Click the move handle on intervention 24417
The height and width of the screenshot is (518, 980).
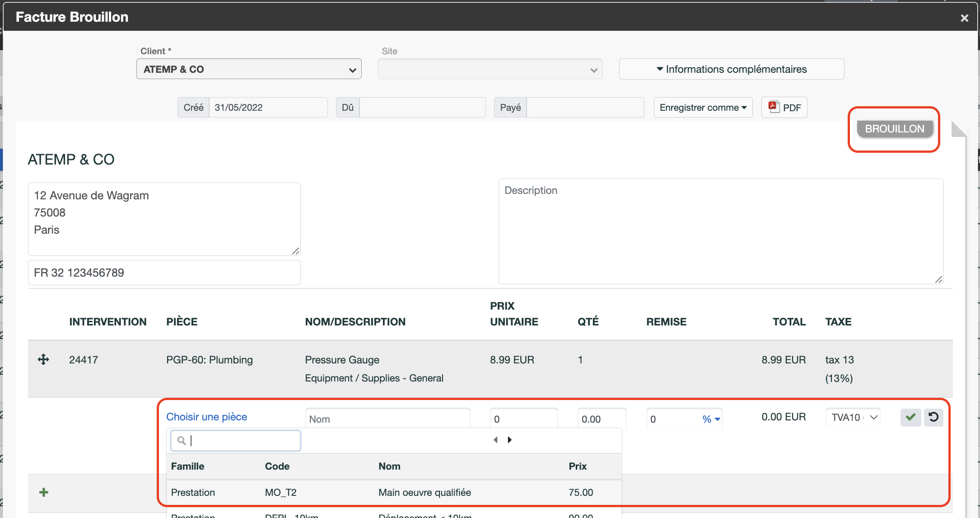(x=43, y=360)
